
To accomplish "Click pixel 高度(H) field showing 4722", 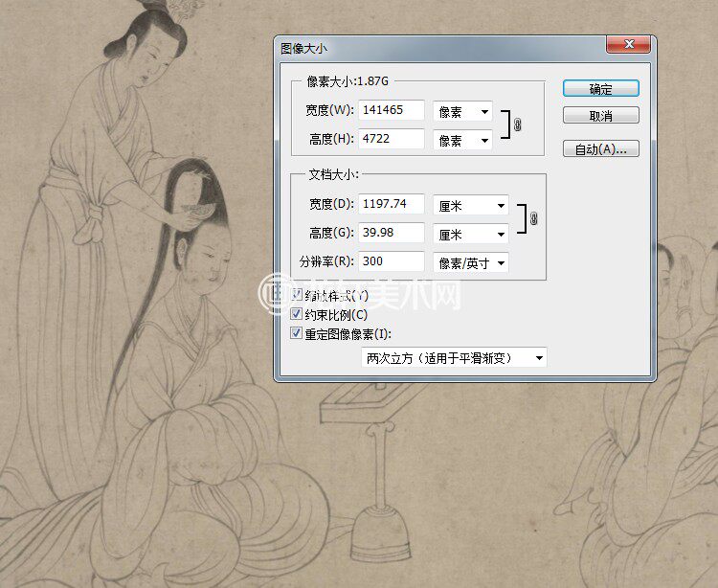I will 392,139.
